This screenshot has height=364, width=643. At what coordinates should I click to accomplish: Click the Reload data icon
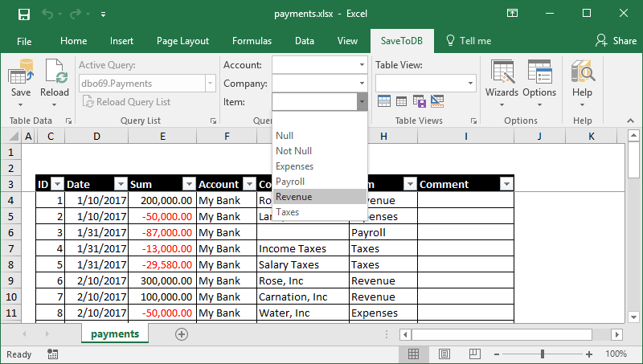[x=56, y=72]
